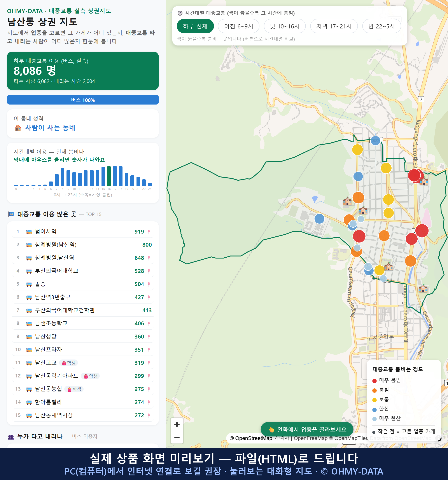
Task: Click value 272 in 남산동새벽시장 row
Action: point(139,415)
